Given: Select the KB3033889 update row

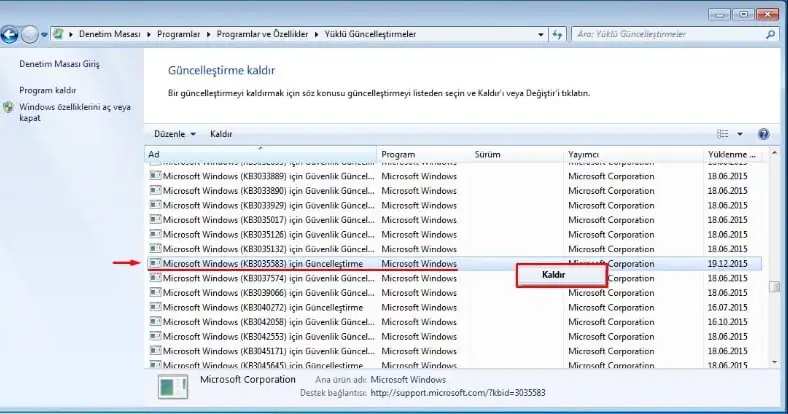Looking at the screenshot, I should click(x=455, y=176).
